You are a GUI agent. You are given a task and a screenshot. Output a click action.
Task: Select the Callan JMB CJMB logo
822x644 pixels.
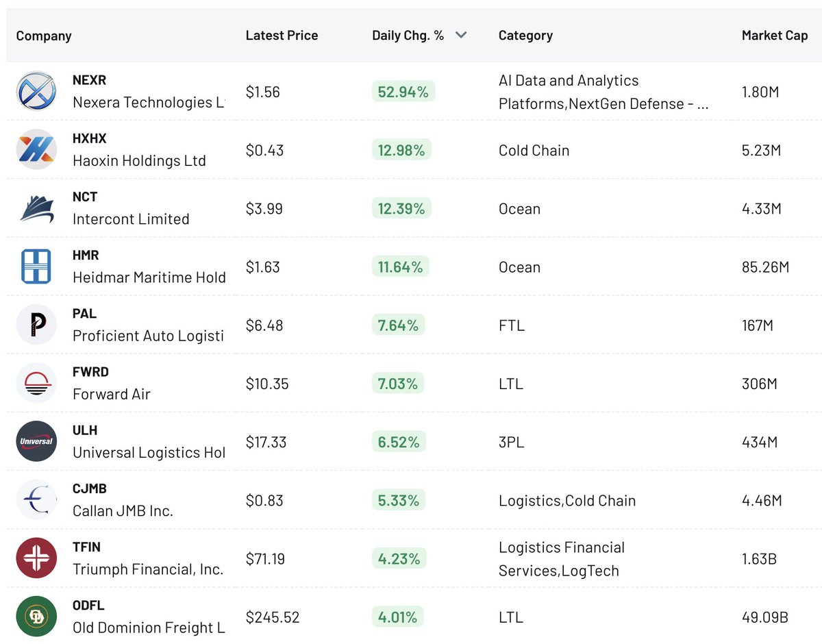[36, 500]
